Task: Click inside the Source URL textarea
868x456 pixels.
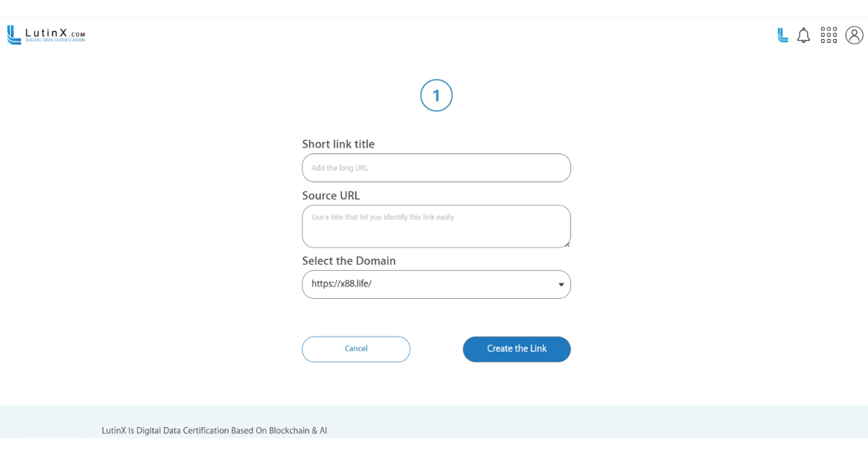Action: [436, 226]
